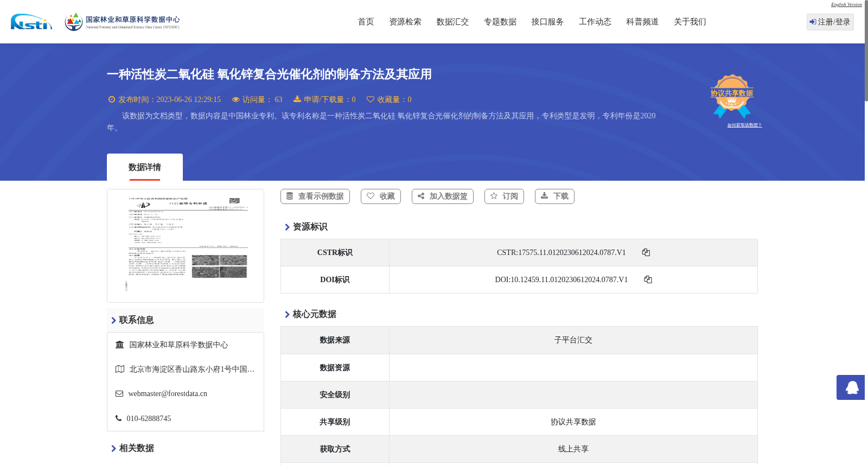Click the CSTR标识 row label
The image size is (868, 465).
pyautogui.click(x=335, y=253)
